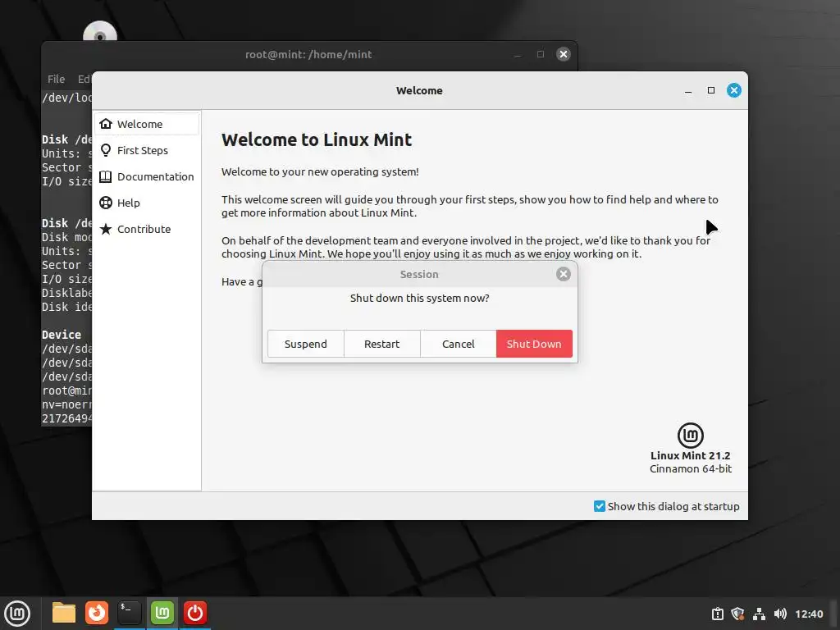Open the network connection tray icon
The height and width of the screenshot is (630, 840).
[759, 614]
